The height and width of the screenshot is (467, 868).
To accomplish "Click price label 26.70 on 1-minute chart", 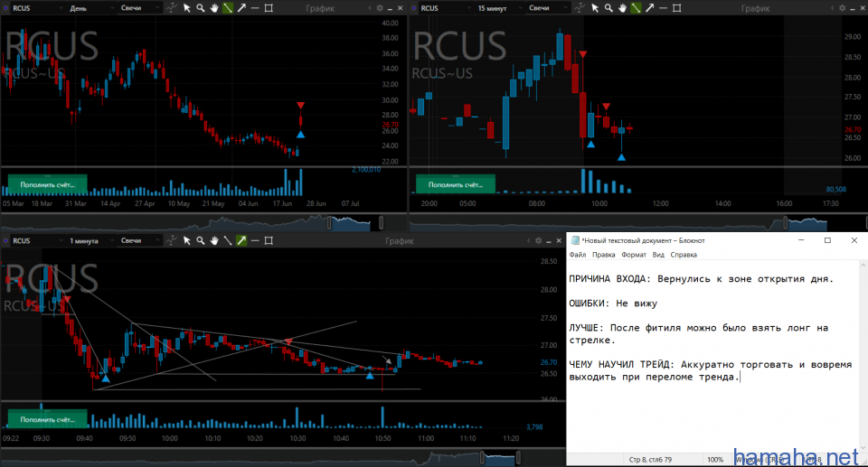I will [549, 362].
